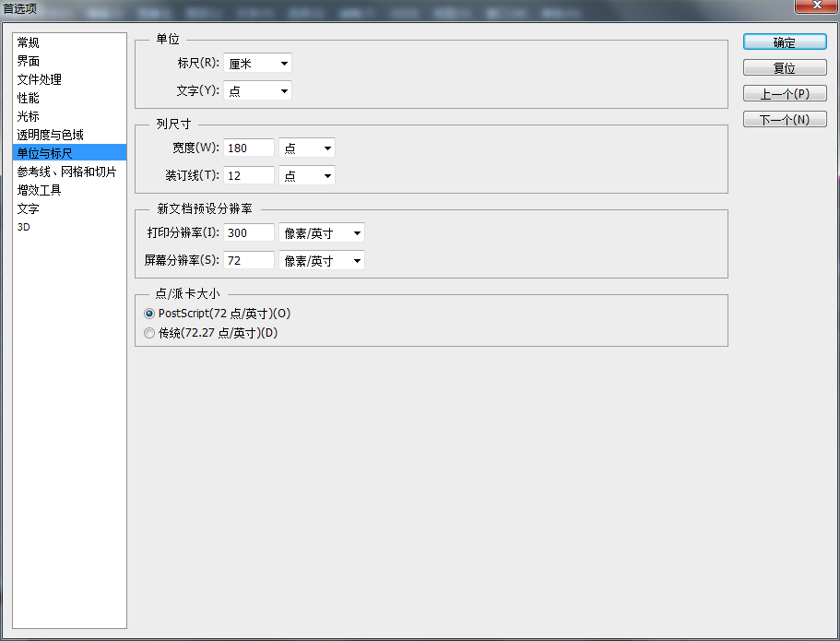
Task: Select the PostScript(72 点/英寸) option
Action: pos(149,314)
